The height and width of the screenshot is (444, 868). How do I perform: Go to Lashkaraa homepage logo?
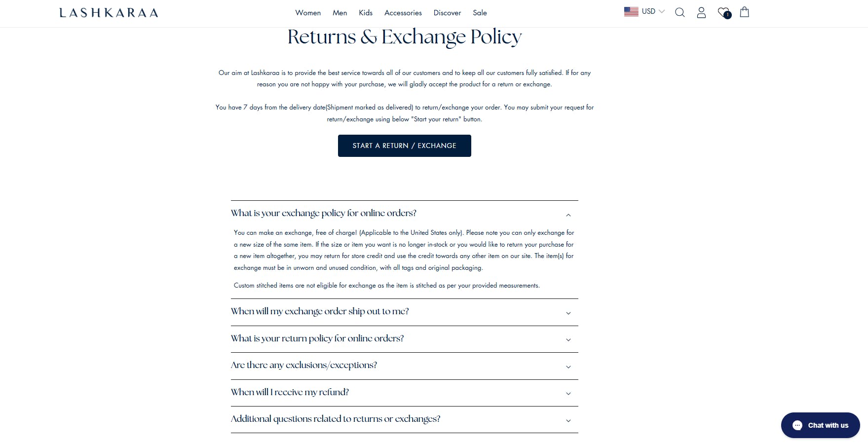[109, 13]
